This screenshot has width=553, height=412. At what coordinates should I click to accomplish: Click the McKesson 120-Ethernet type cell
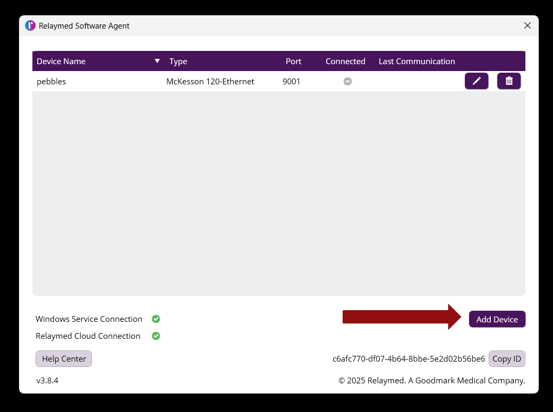click(x=210, y=81)
